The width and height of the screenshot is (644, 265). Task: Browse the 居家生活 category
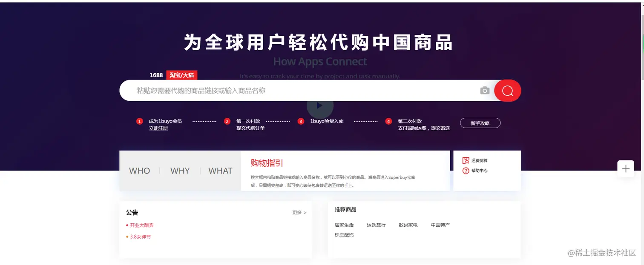click(344, 225)
